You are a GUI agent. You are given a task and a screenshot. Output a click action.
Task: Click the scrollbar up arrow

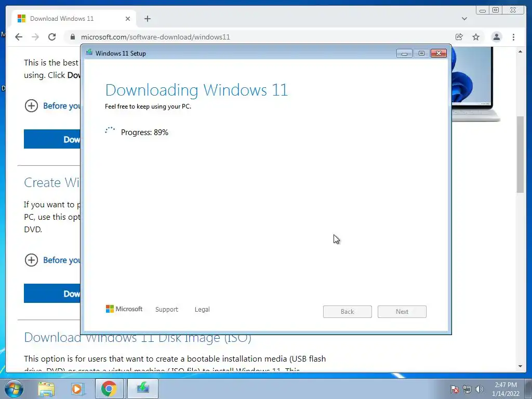pos(520,51)
